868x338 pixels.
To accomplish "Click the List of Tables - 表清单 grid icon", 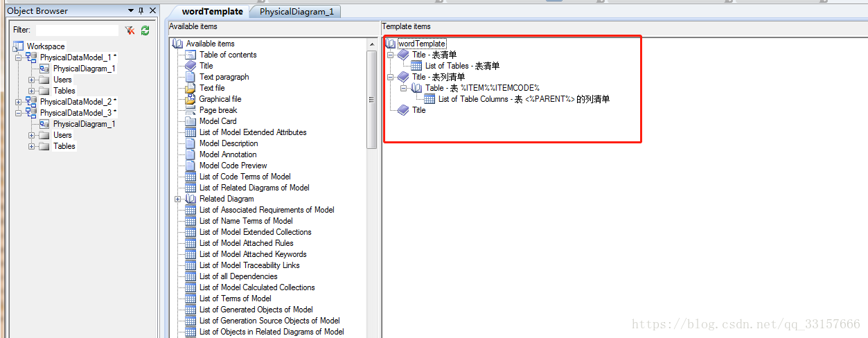I will [416, 66].
